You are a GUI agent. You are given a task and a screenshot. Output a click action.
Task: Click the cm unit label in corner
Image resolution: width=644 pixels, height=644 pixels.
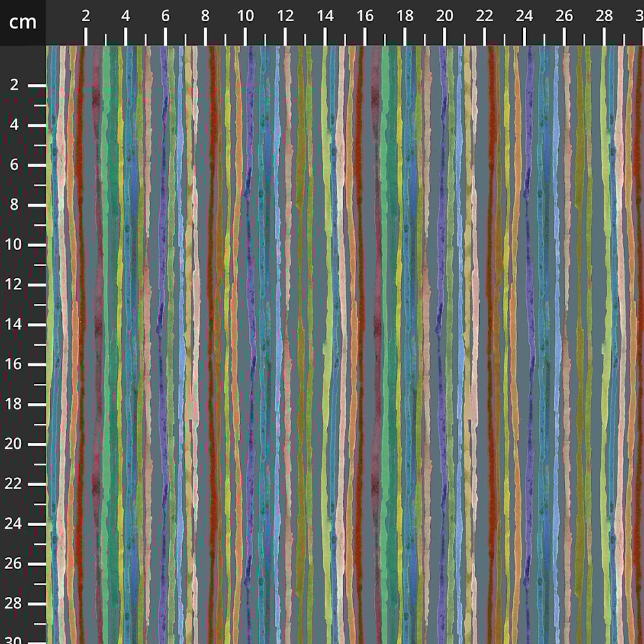[x=23, y=23]
